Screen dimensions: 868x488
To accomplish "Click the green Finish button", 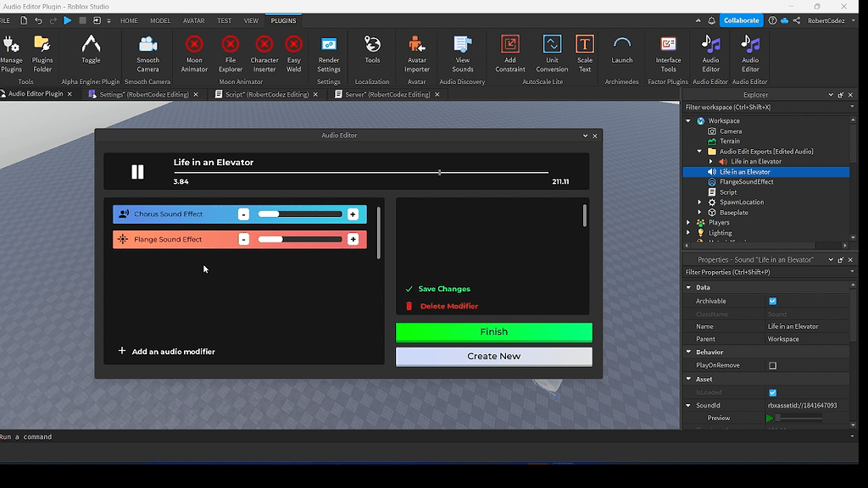I will [494, 332].
